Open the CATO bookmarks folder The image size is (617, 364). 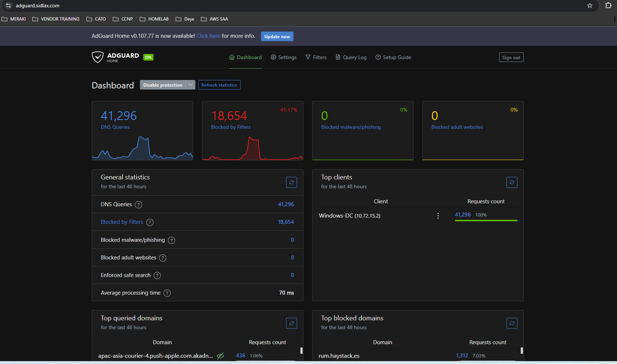click(x=96, y=19)
